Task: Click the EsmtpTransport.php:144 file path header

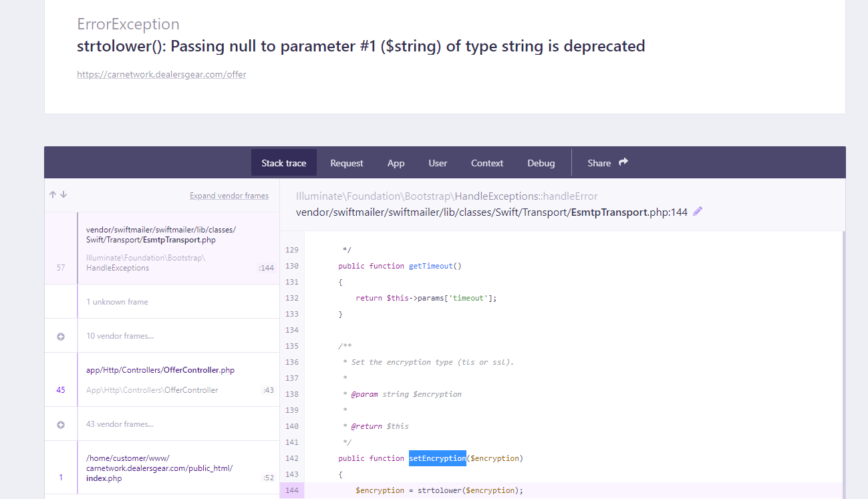Action: pos(492,212)
